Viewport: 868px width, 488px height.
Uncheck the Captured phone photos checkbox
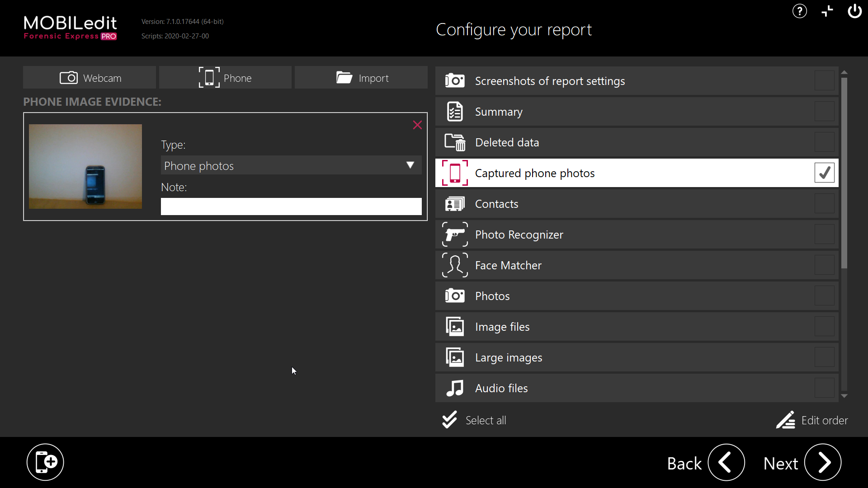point(824,173)
